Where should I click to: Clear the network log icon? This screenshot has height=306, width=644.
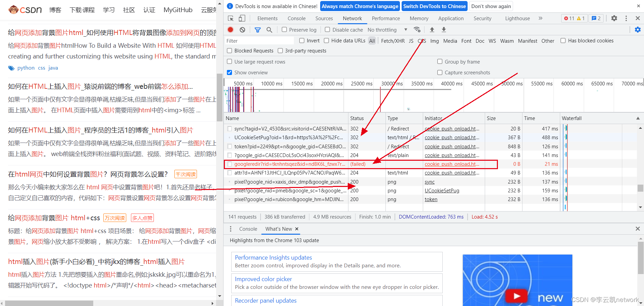click(x=242, y=30)
